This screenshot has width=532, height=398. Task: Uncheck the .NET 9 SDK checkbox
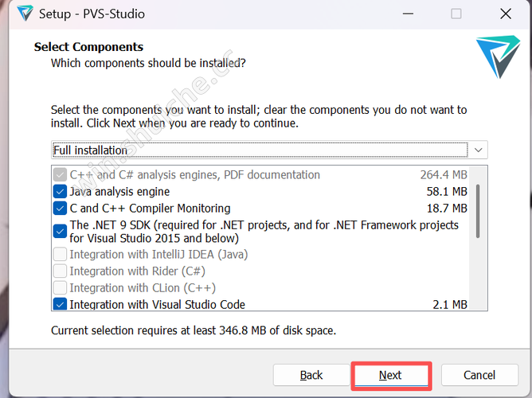click(60, 232)
